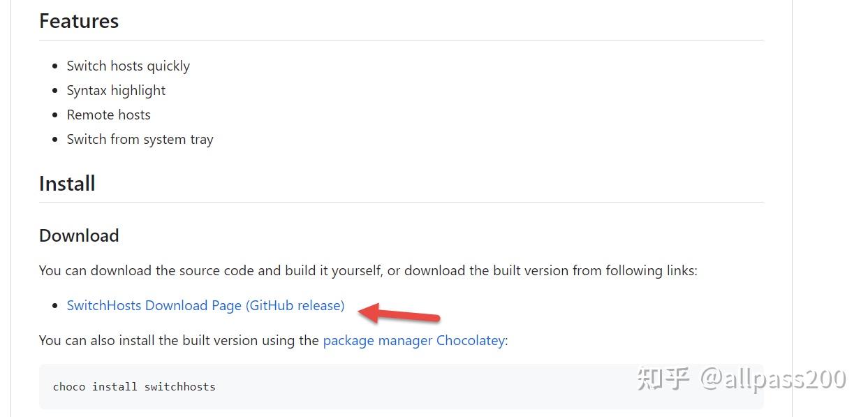Click the 知乎 watermark logo text
Viewport: 868px width, 417px height.
663,379
